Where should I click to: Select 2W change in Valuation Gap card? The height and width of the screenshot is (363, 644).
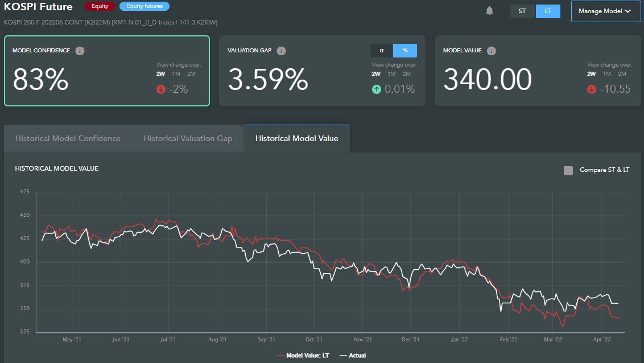(x=376, y=74)
